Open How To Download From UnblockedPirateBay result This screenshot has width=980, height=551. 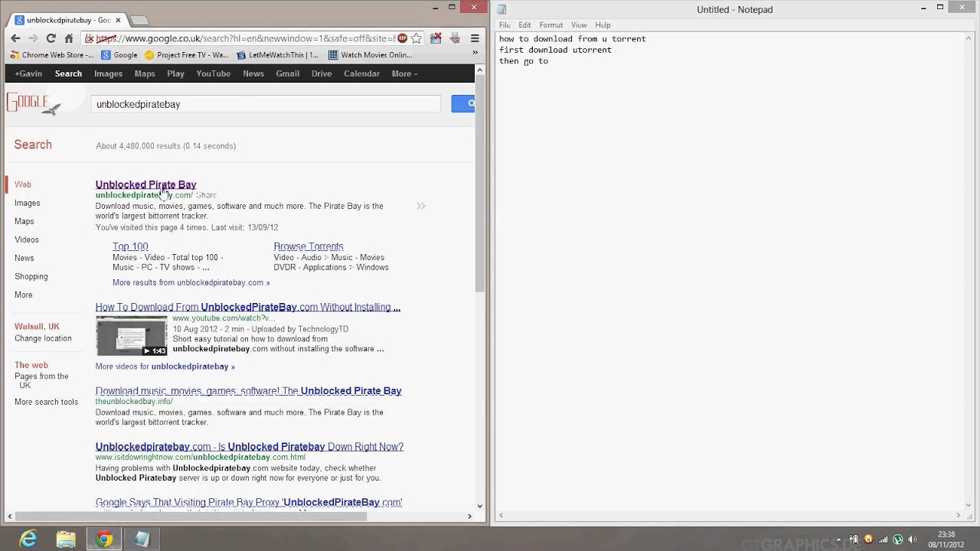[247, 307]
